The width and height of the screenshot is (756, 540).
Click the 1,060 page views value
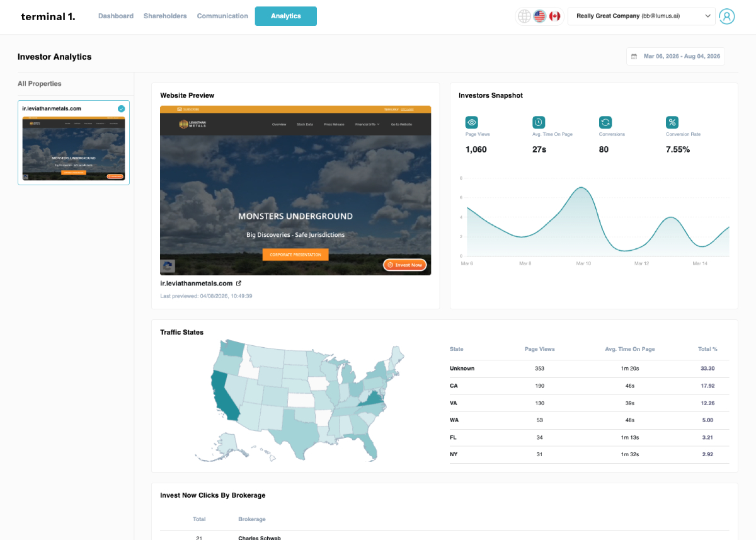pyautogui.click(x=476, y=150)
